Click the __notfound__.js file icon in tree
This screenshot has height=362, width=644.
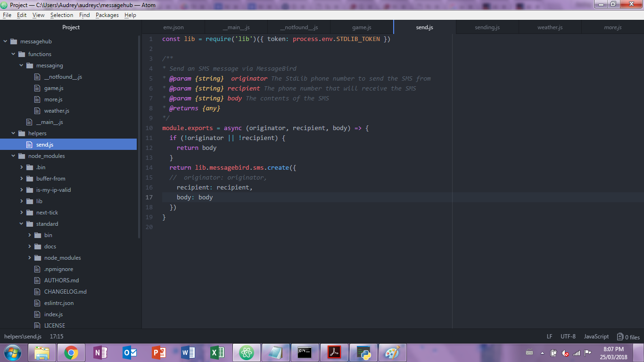click(38, 77)
